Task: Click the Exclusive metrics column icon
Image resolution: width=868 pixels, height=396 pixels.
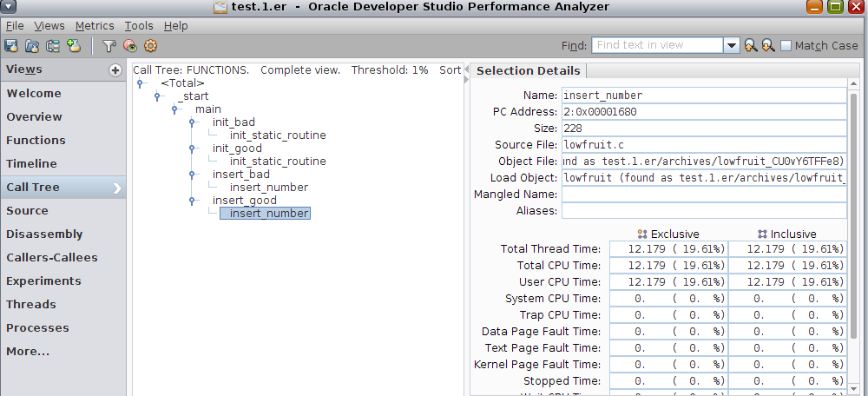Action: (642, 234)
